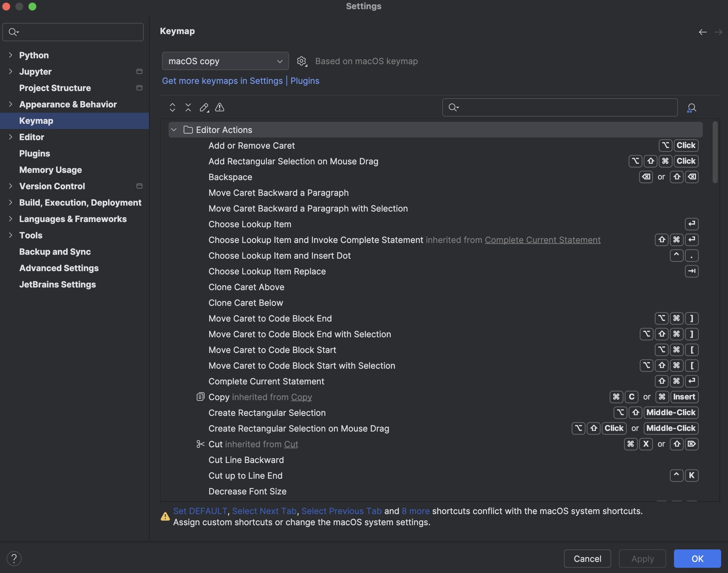Open the Memory Usage settings page
Screen dimensions: 728x573
50,170
